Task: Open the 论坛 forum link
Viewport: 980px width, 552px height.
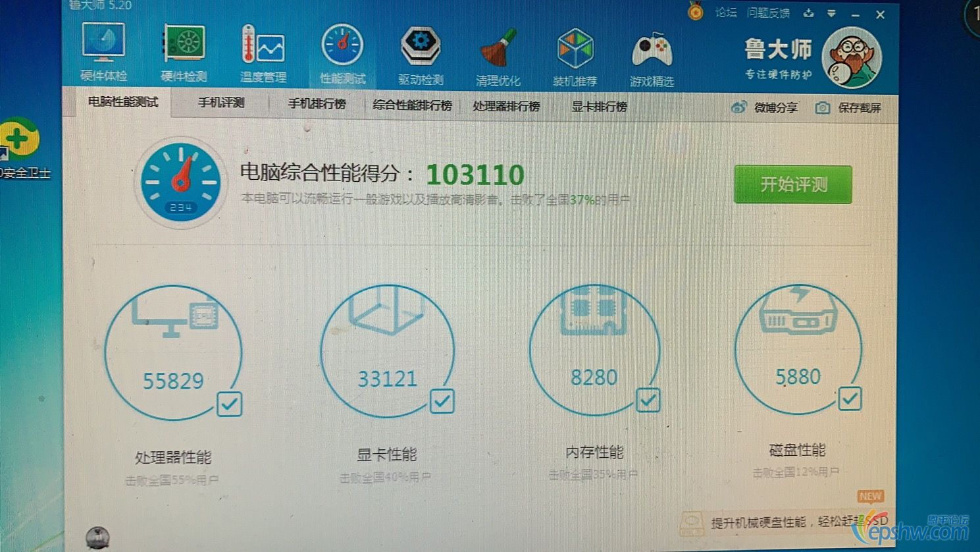Action: (x=726, y=13)
